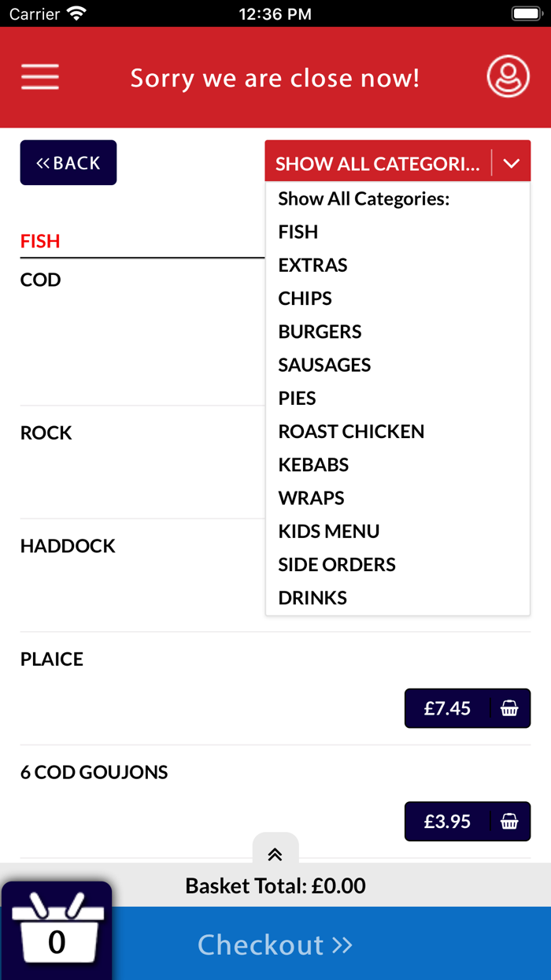The image size is (551, 980).
Task: Add 6 COD GOUJONS using basket icon
Action: pos(510,821)
